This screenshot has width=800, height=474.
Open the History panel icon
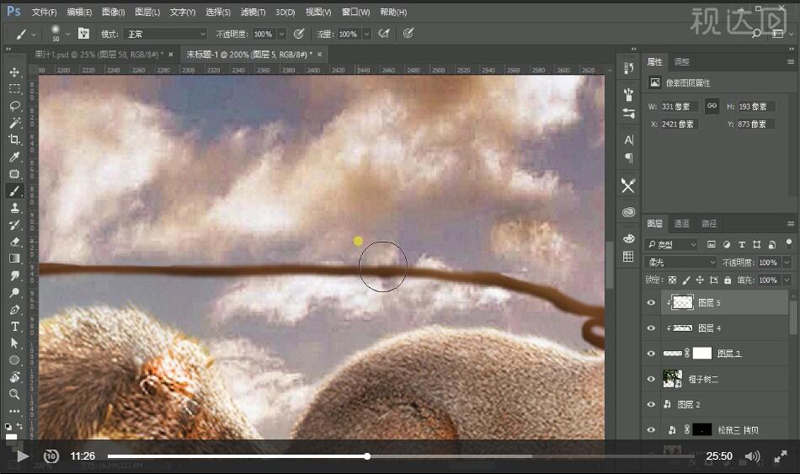click(629, 68)
